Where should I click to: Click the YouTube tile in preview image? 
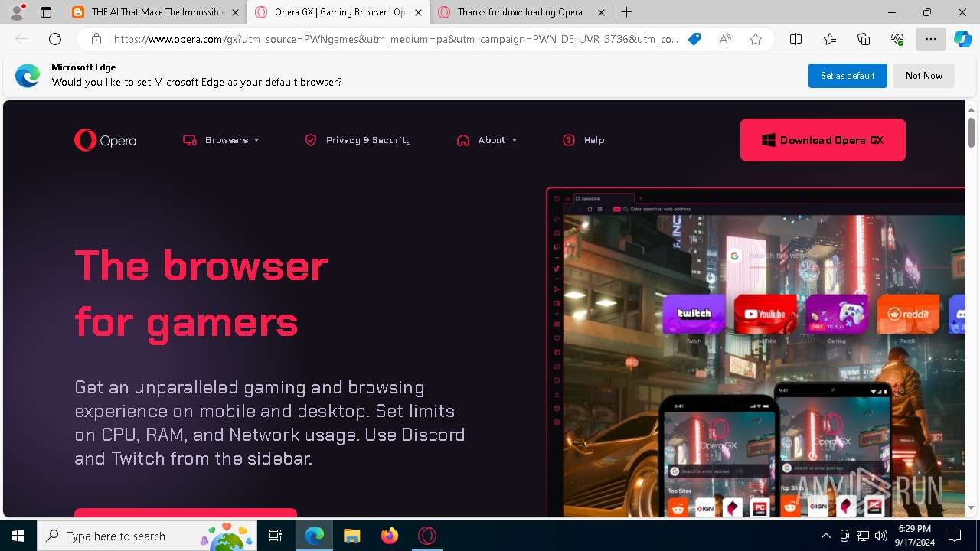tap(765, 314)
